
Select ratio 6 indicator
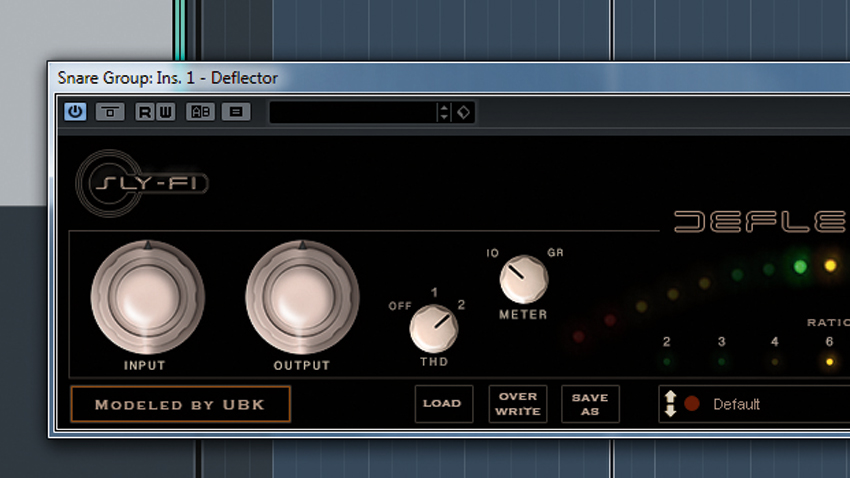(x=829, y=361)
